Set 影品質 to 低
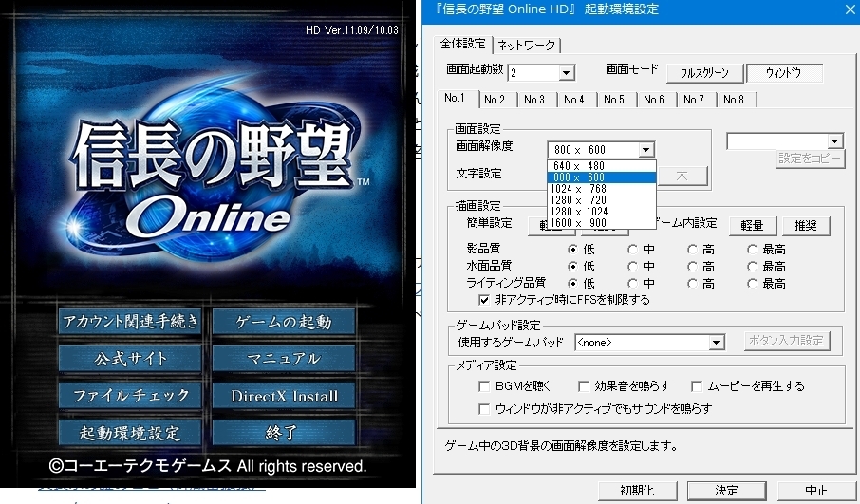This screenshot has width=860, height=504. [572, 250]
